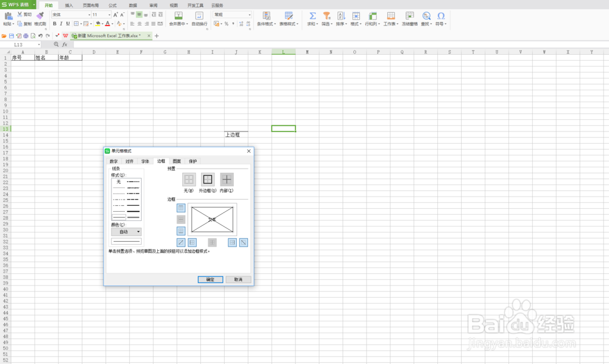Viewport: 609px width, 364px height.
Task: Click the 取消 button to dismiss dialog
Action: click(238, 279)
